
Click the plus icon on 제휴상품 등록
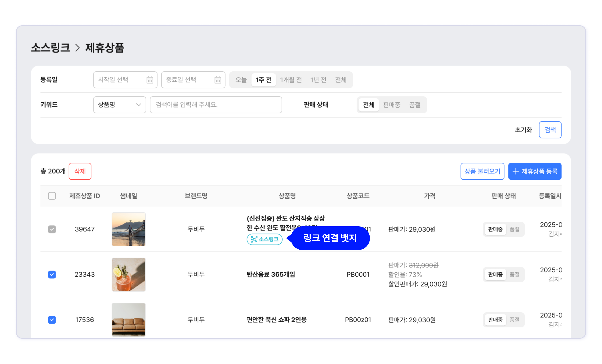point(515,171)
